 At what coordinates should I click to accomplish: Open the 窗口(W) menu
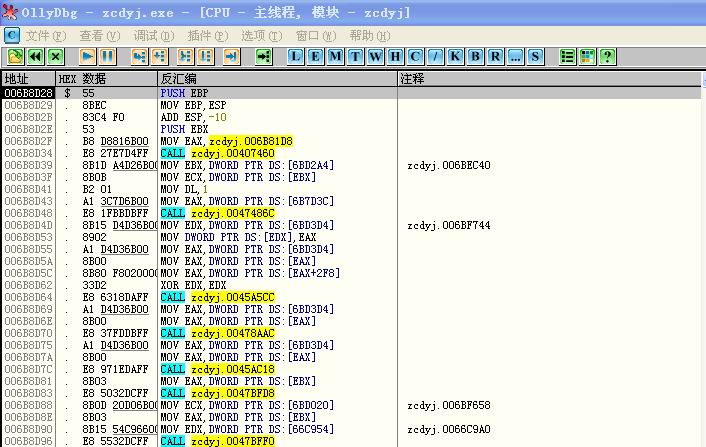[x=316, y=36]
